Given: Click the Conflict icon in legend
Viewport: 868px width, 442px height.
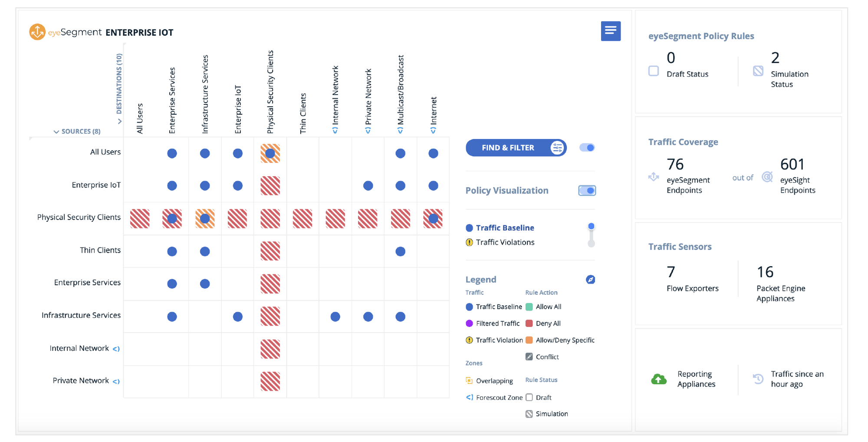Looking at the screenshot, I should point(529,356).
